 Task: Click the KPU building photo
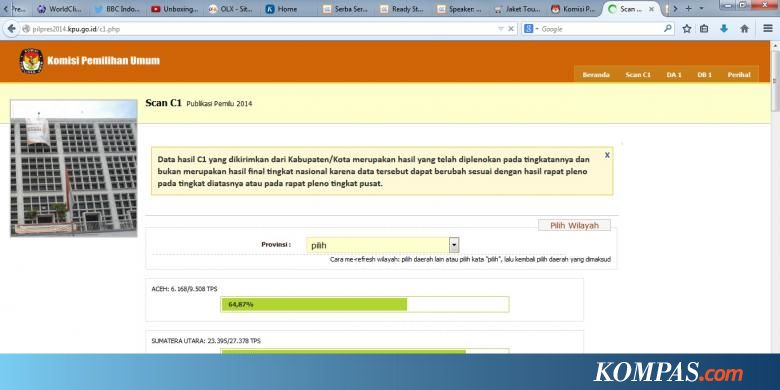(x=74, y=168)
